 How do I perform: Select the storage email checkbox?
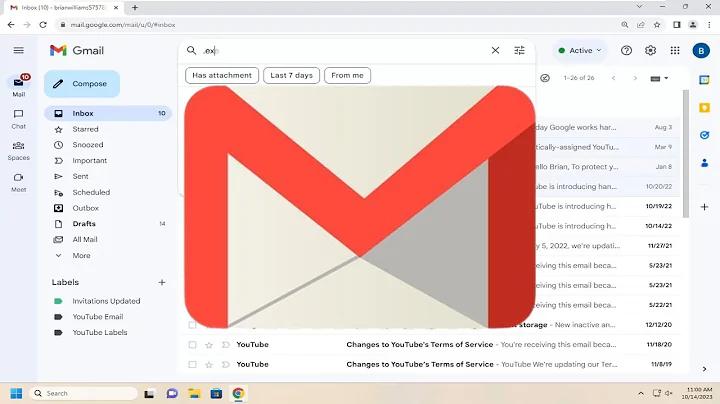192,325
